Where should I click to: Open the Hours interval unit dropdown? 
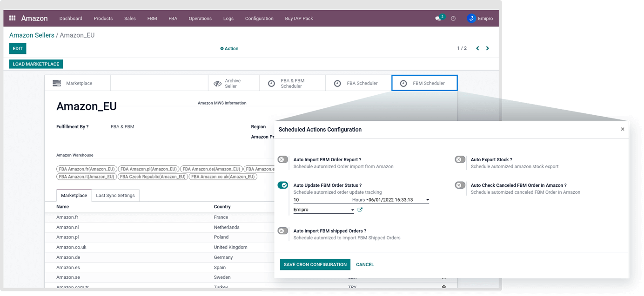pos(360,200)
